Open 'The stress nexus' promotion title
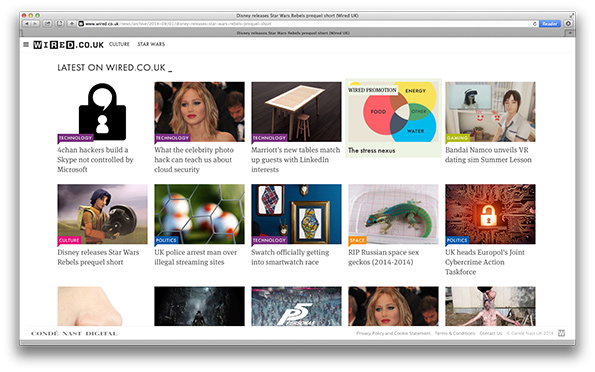Screen dimensions: 595x372 pyautogui.click(x=371, y=150)
